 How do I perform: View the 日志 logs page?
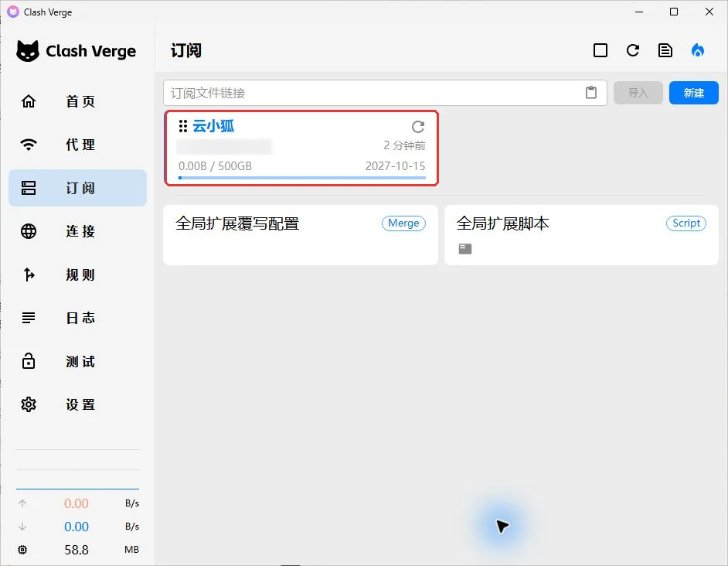(77, 318)
